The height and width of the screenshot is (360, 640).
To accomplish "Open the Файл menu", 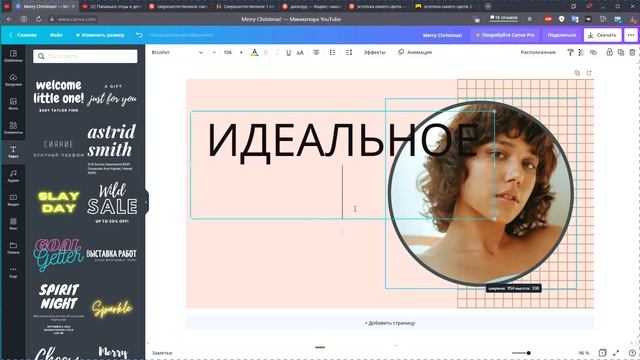I will pos(56,35).
